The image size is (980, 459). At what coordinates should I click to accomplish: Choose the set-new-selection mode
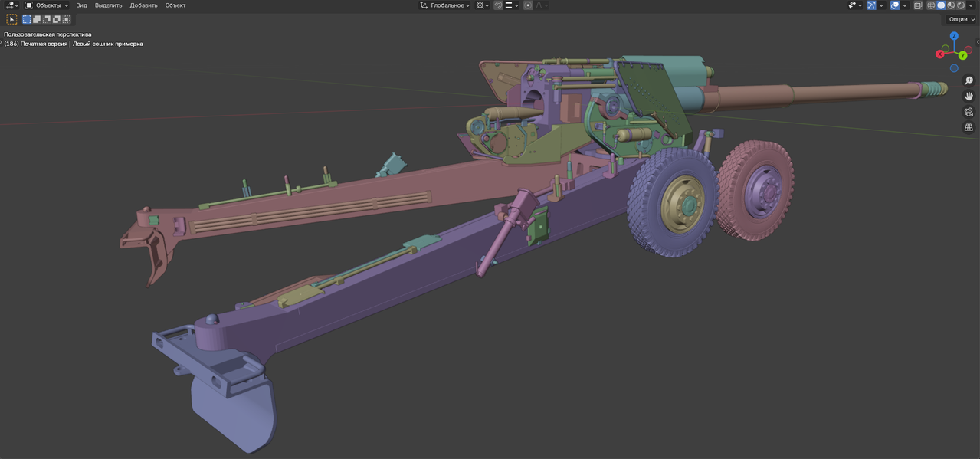click(x=27, y=19)
